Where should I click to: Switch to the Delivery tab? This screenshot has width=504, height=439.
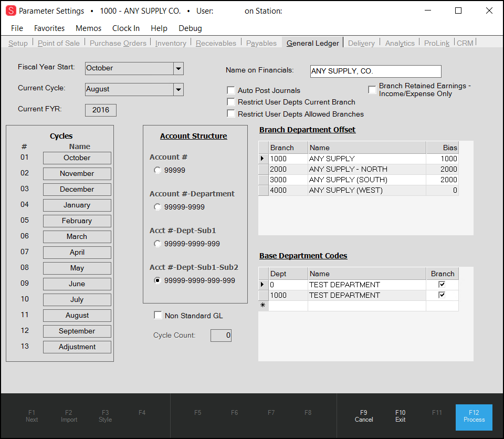[x=361, y=43]
